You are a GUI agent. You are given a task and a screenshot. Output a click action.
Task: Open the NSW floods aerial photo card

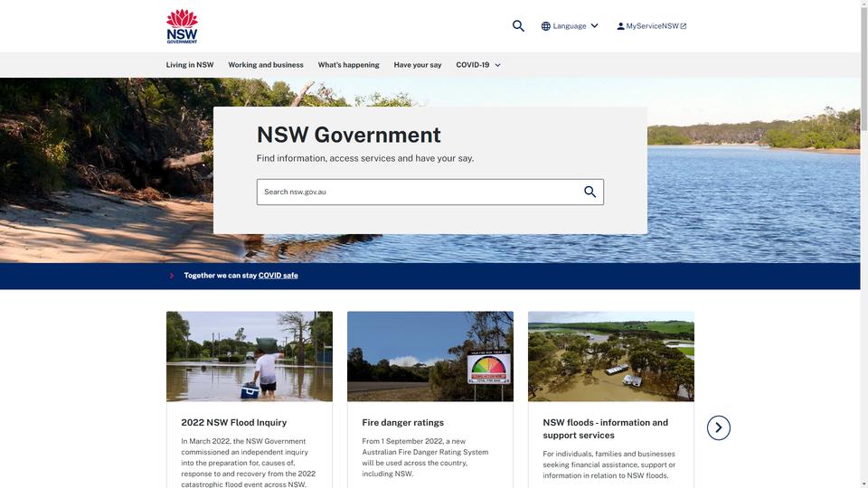(611, 356)
